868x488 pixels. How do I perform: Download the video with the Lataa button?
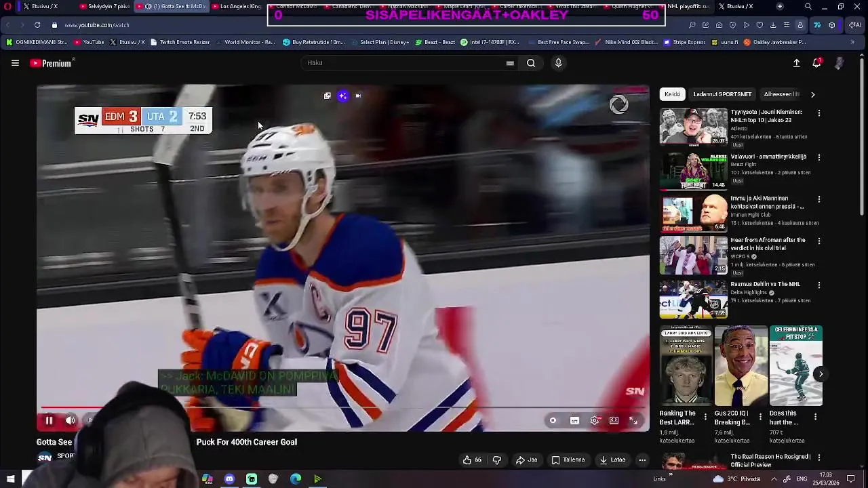[612, 460]
